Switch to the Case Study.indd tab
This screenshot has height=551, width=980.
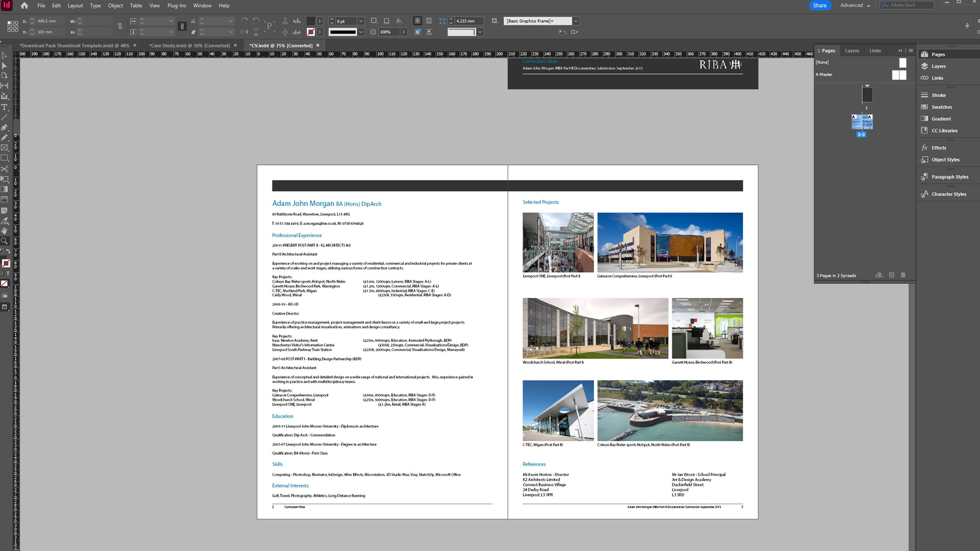tap(190, 45)
